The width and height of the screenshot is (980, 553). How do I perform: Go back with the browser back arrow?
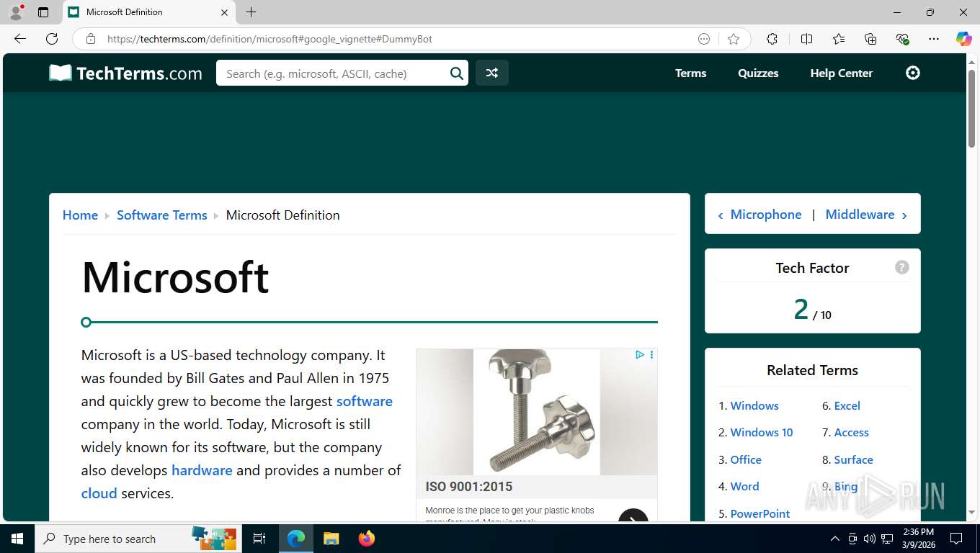tap(20, 39)
